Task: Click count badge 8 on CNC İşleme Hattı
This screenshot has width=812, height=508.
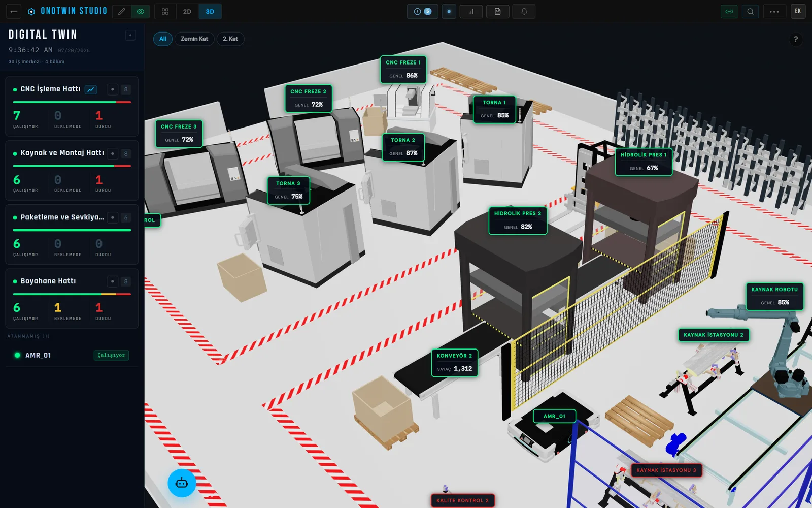Action: pyautogui.click(x=126, y=89)
